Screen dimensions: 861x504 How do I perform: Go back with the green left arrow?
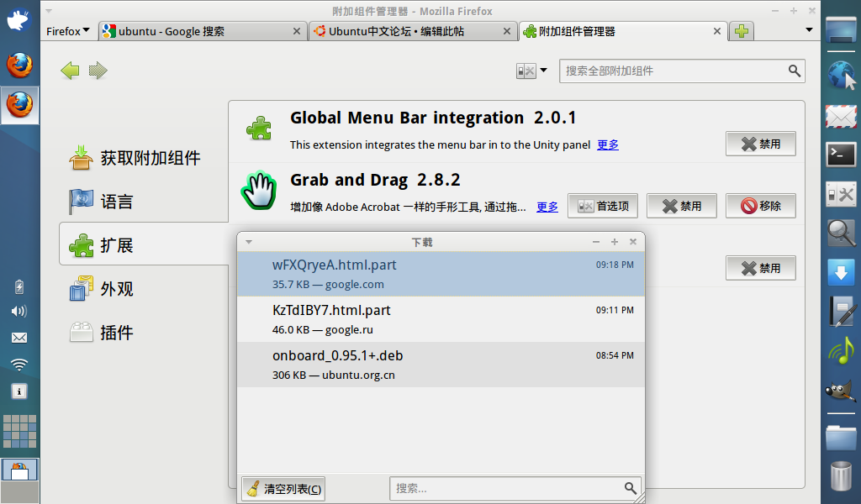click(71, 71)
